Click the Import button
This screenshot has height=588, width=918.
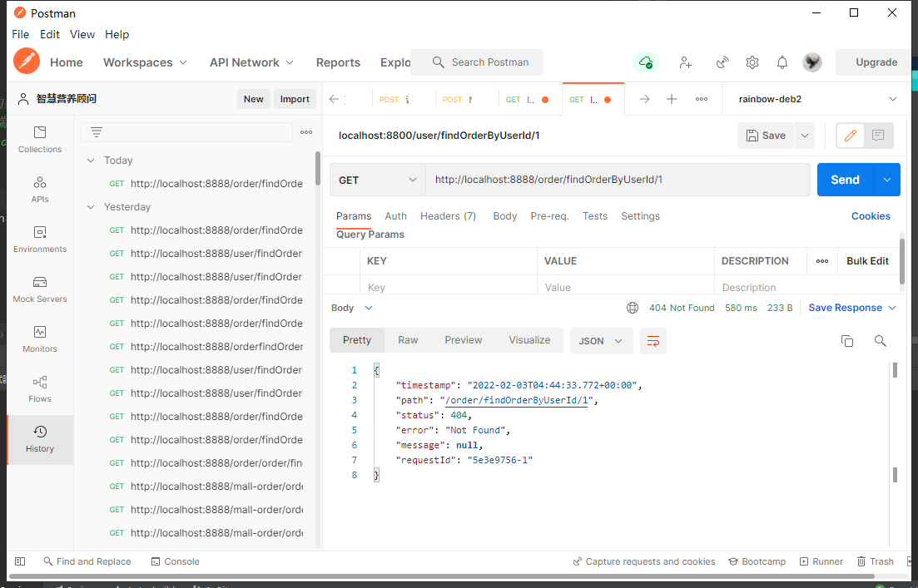(295, 99)
